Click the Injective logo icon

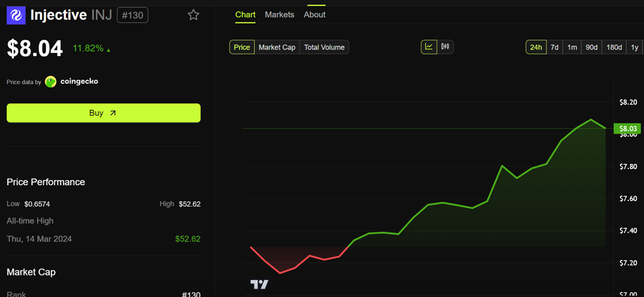point(16,15)
